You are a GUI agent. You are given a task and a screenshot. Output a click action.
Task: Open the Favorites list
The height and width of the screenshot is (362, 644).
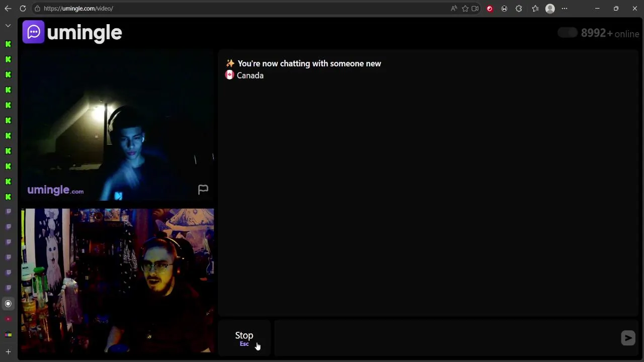[x=535, y=9]
